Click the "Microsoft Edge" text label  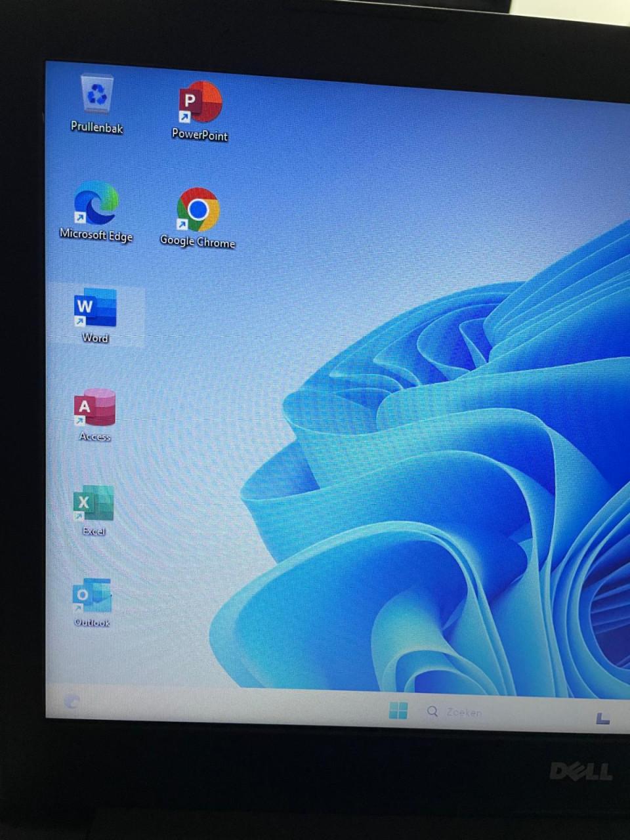point(96,235)
